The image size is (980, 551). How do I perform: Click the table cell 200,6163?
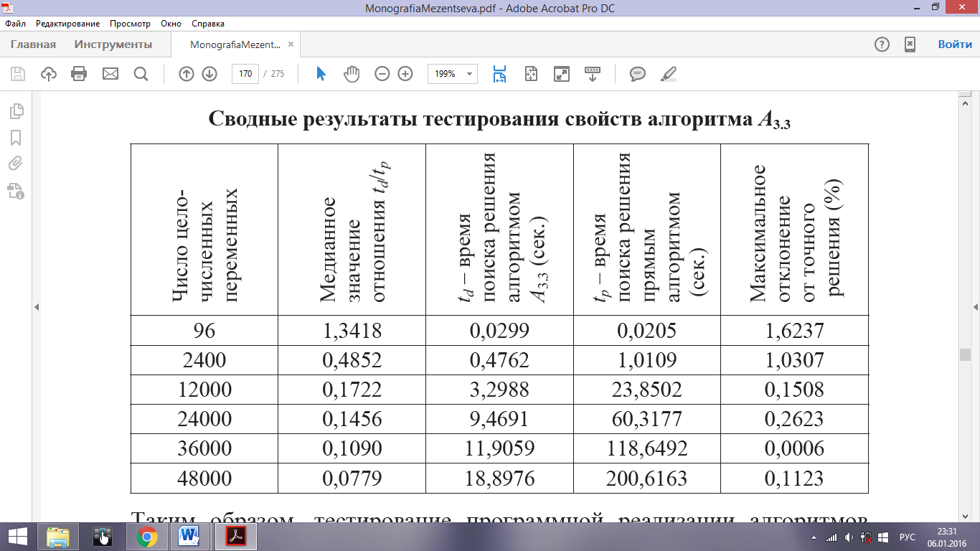pyautogui.click(x=646, y=478)
